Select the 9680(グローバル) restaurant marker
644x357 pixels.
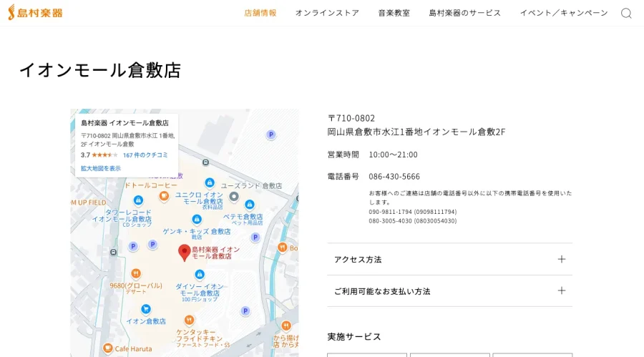coord(136,273)
